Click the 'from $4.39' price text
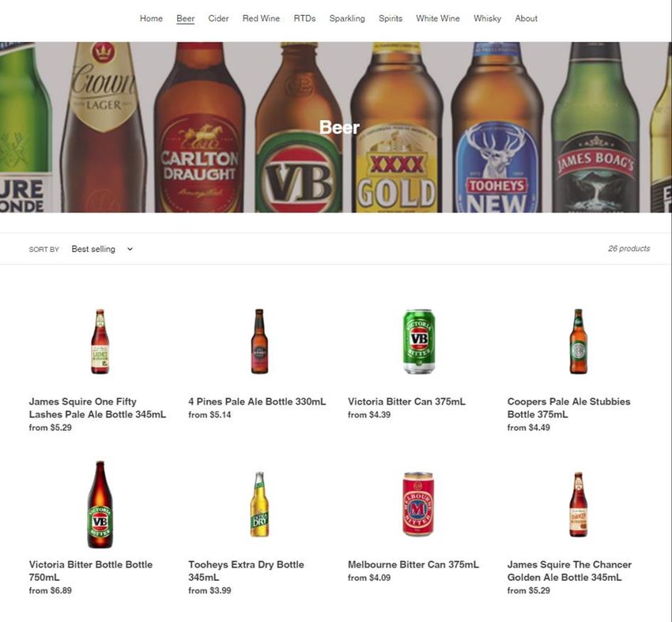The image size is (672, 622). [x=369, y=415]
